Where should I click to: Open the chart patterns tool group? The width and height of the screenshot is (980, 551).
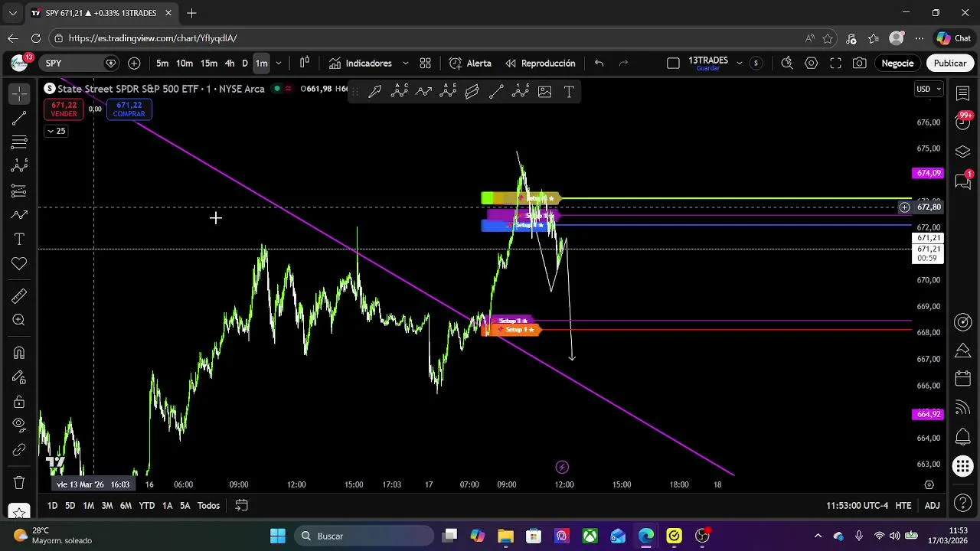[x=19, y=166]
